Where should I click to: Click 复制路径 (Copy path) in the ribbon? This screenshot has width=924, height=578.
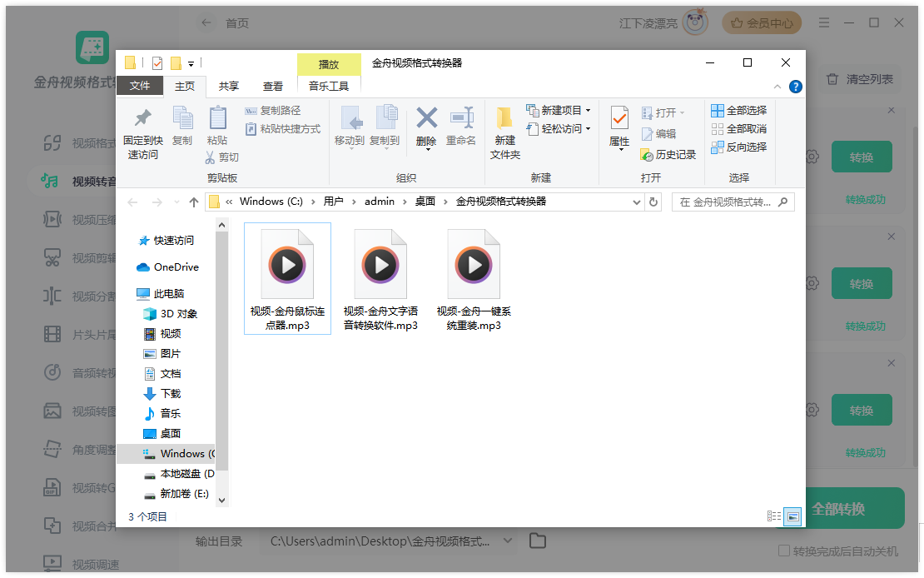tap(273, 110)
